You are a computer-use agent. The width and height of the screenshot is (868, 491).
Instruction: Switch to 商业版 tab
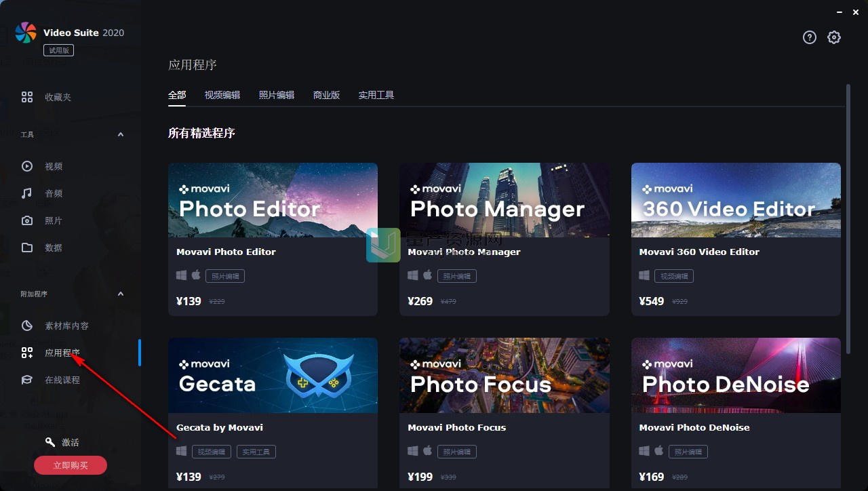tap(326, 95)
